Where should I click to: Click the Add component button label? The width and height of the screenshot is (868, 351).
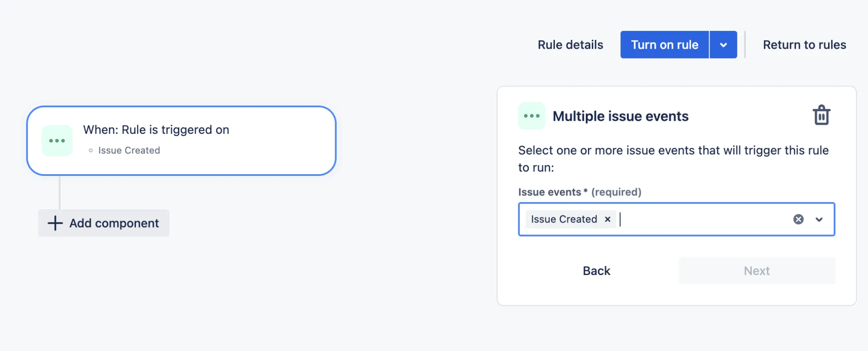pos(114,223)
